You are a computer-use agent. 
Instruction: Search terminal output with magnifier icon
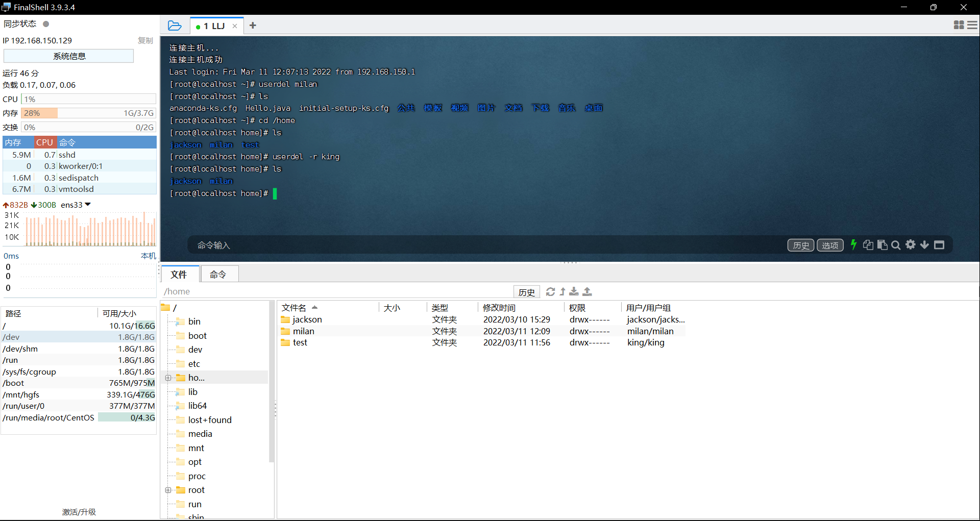tap(896, 245)
